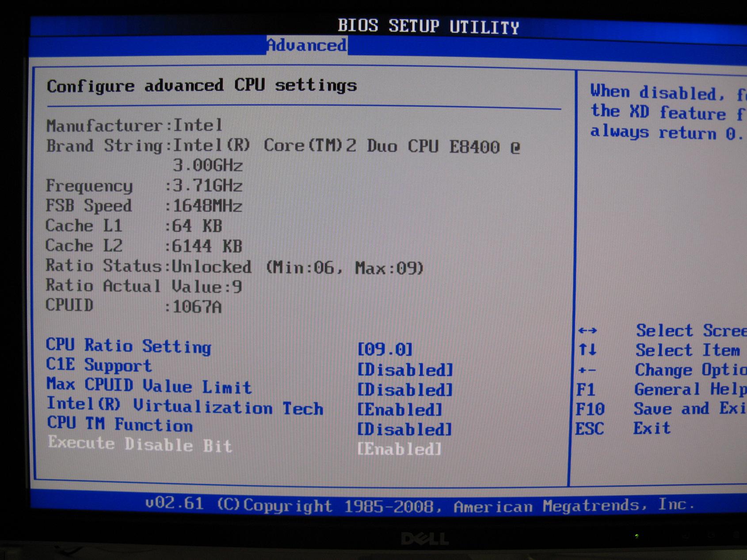747x560 pixels.
Task: Select the CPU Ratio Setting option
Action: [129, 346]
